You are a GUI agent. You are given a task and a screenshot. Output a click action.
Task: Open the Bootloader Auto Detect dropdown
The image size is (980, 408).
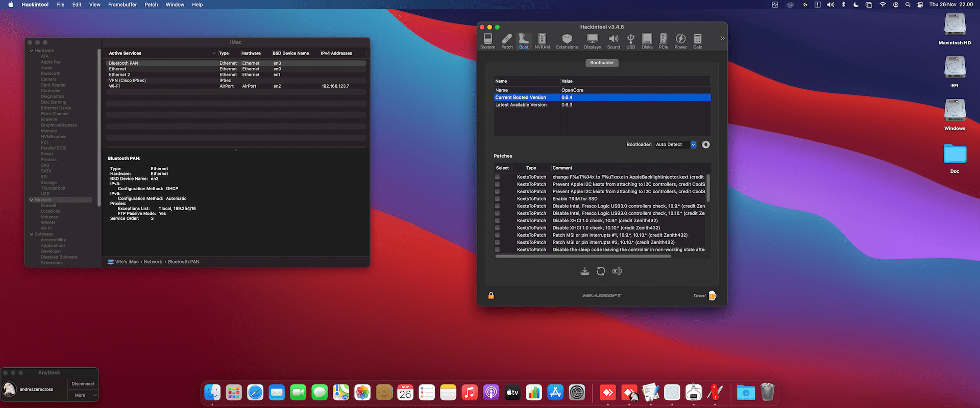click(x=676, y=145)
